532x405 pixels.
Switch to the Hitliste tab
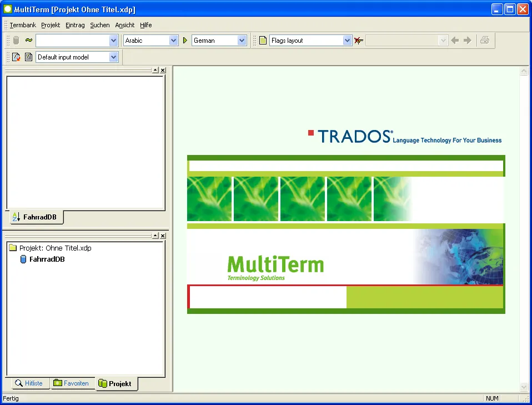(x=29, y=383)
